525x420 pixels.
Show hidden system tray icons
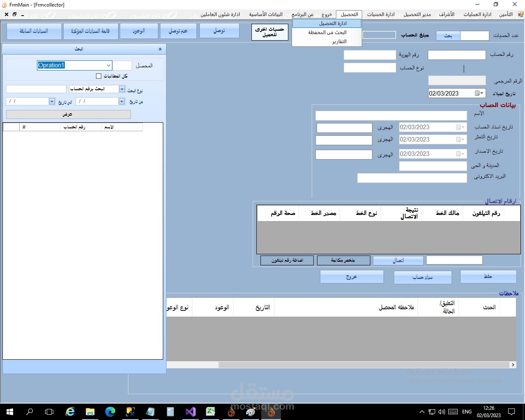(422, 411)
